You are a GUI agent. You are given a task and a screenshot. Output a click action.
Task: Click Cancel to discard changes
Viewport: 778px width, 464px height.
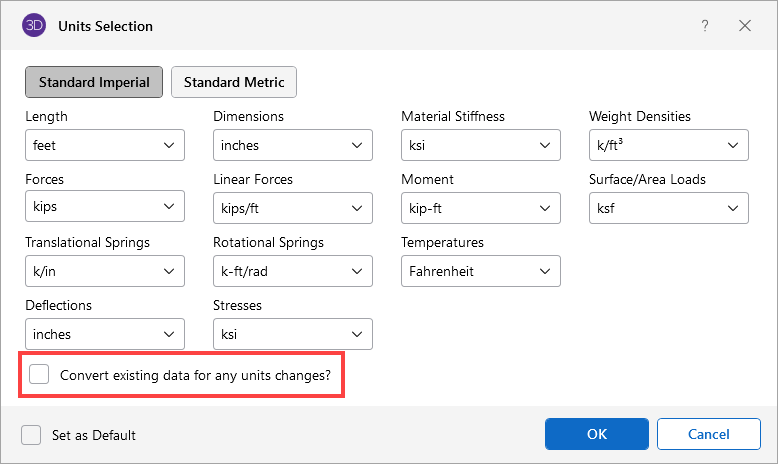pyautogui.click(x=708, y=434)
